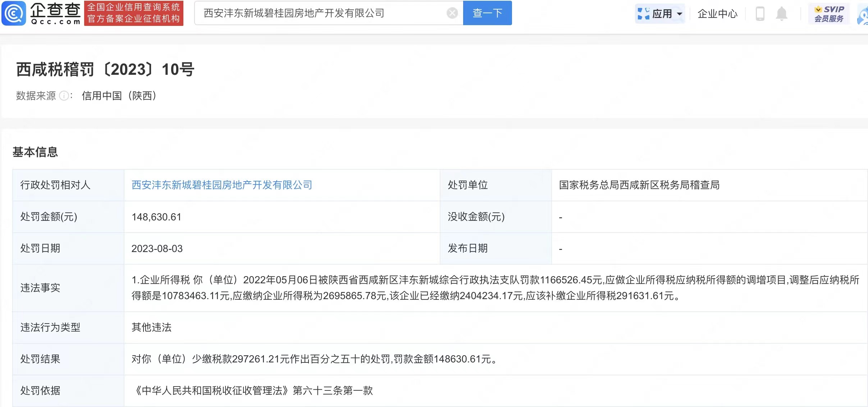
Task: Click the 违法事实 description text
Action: [x=495, y=288]
